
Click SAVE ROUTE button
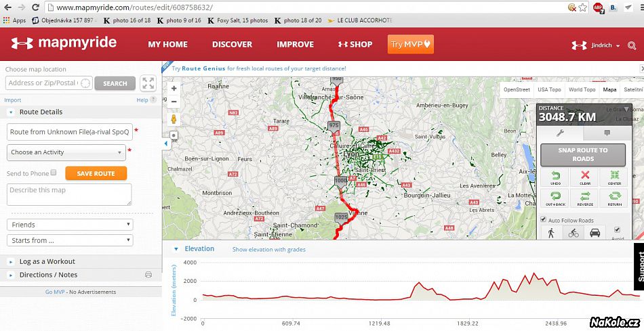[x=96, y=173]
